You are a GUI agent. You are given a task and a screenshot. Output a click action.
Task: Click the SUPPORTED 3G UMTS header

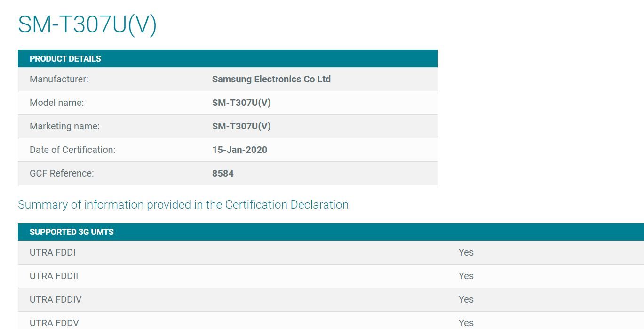[x=72, y=232]
